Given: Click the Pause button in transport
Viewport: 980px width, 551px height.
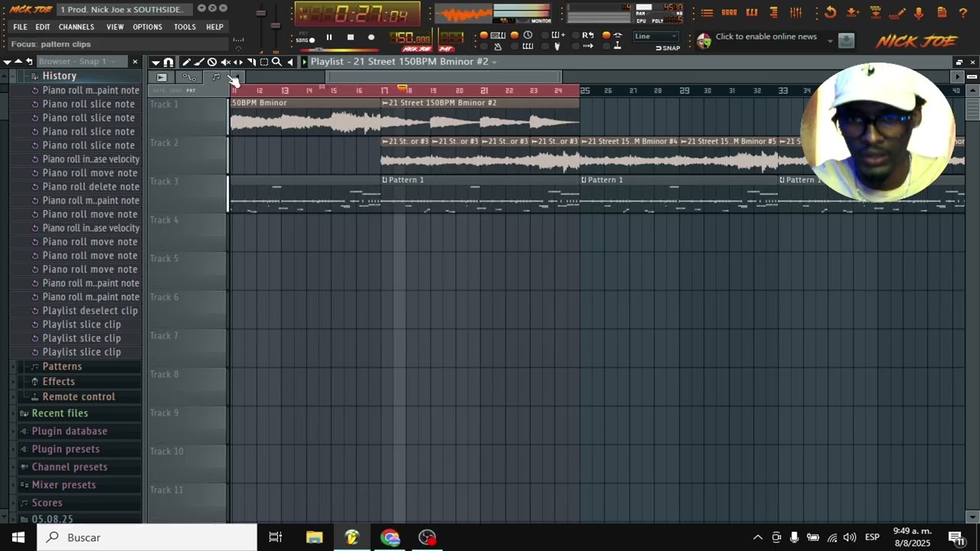Looking at the screenshot, I should 329,37.
